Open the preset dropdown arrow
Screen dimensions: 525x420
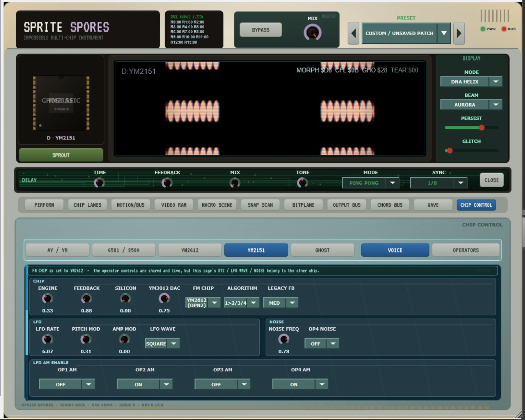[x=444, y=33]
